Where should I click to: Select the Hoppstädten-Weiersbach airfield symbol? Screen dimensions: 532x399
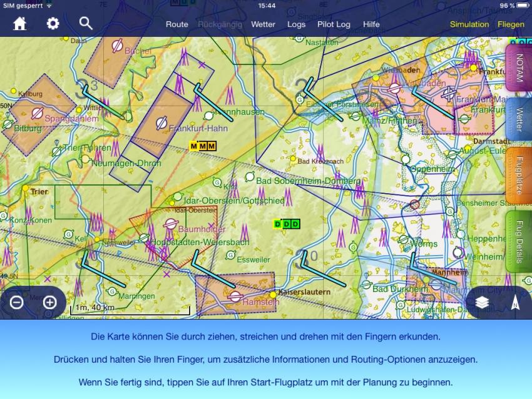(x=144, y=238)
